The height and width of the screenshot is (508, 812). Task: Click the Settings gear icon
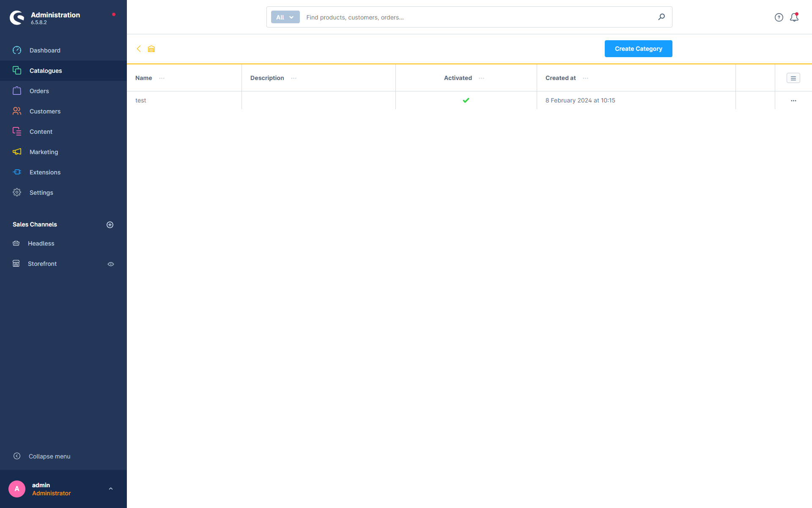tap(16, 192)
